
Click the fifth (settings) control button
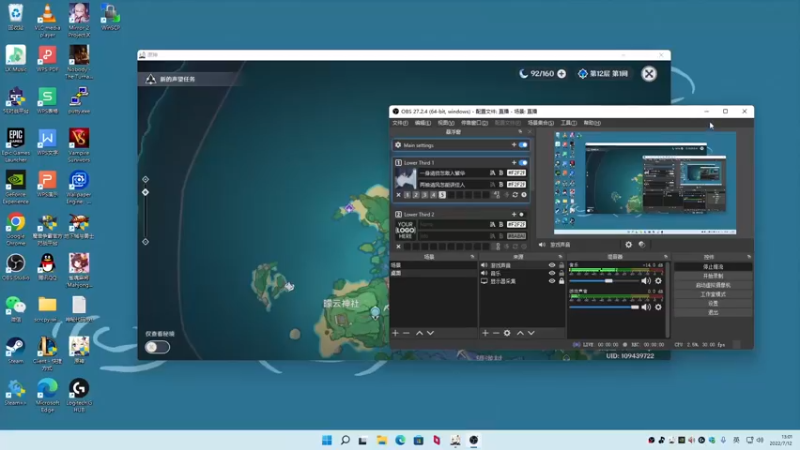[x=713, y=303]
